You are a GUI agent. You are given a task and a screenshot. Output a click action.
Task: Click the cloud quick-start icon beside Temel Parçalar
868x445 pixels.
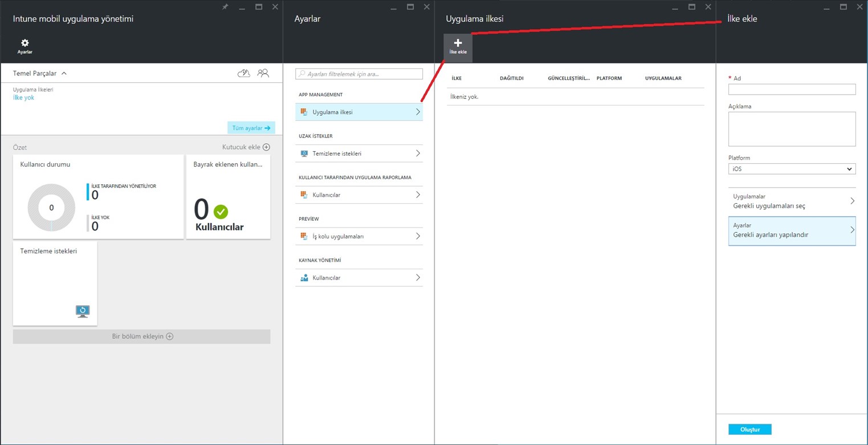point(244,73)
